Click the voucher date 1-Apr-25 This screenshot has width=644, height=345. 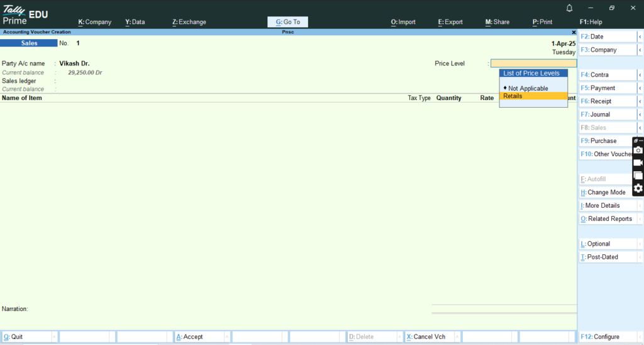563,43
